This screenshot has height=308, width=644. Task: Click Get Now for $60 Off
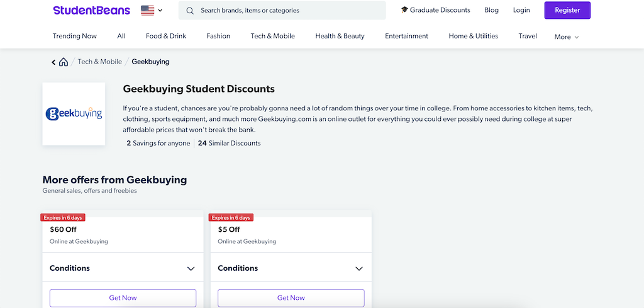pyautogui.click(x=123, y=298)
